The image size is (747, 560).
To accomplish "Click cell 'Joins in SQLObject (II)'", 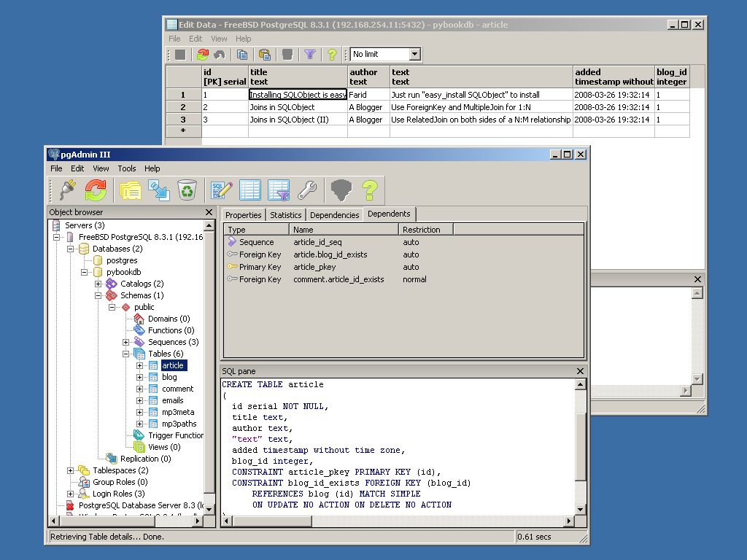I will pyautogui.click(x=298, y=120).
